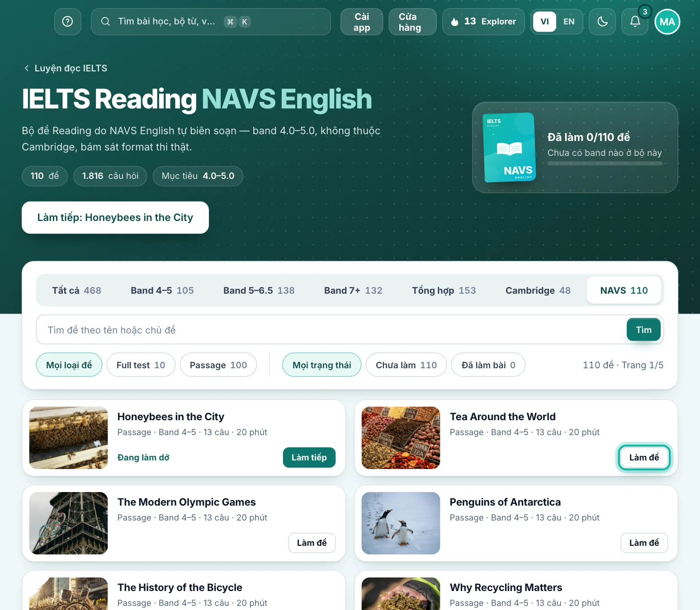This screenshot has width=700, height=610.
Task: Open the Band 7+ tab
Action: 353,290
